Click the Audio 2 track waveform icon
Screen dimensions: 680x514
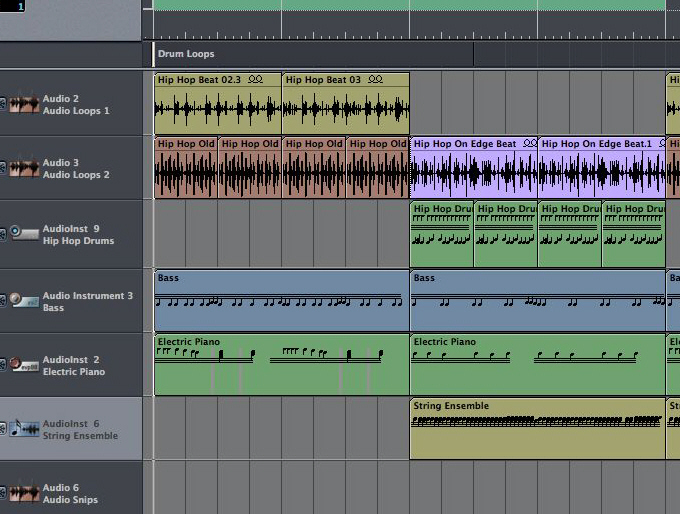coord(24,104)
